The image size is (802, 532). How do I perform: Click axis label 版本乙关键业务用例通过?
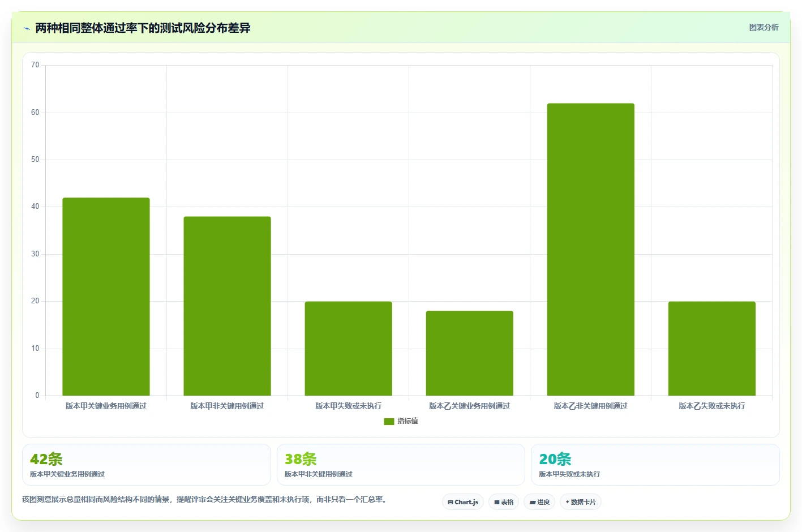click(469, 406)
